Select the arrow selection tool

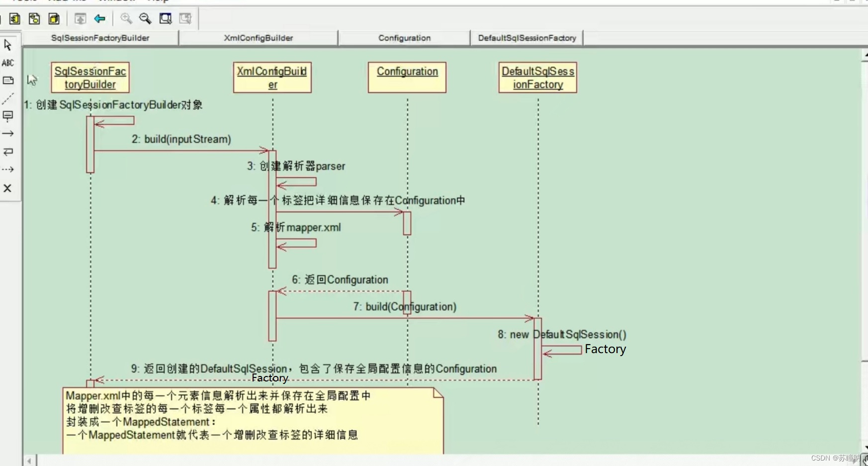click(x=8, y=44)
